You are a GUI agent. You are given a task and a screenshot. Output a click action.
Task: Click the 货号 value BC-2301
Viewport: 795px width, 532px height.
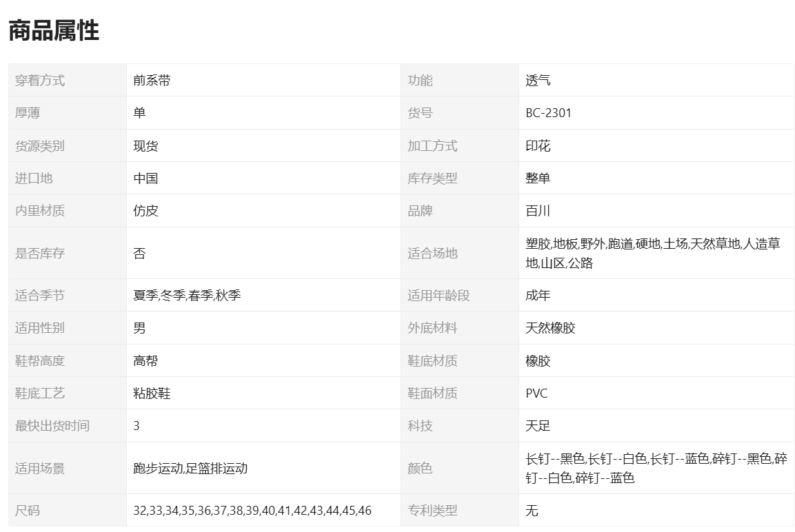pos(548,113)
